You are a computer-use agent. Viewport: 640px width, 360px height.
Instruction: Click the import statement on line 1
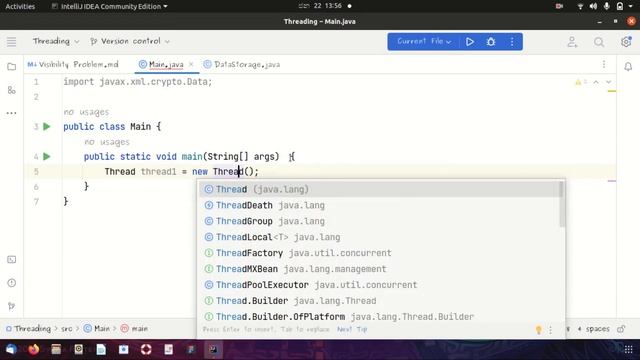[x=138, y=82]
